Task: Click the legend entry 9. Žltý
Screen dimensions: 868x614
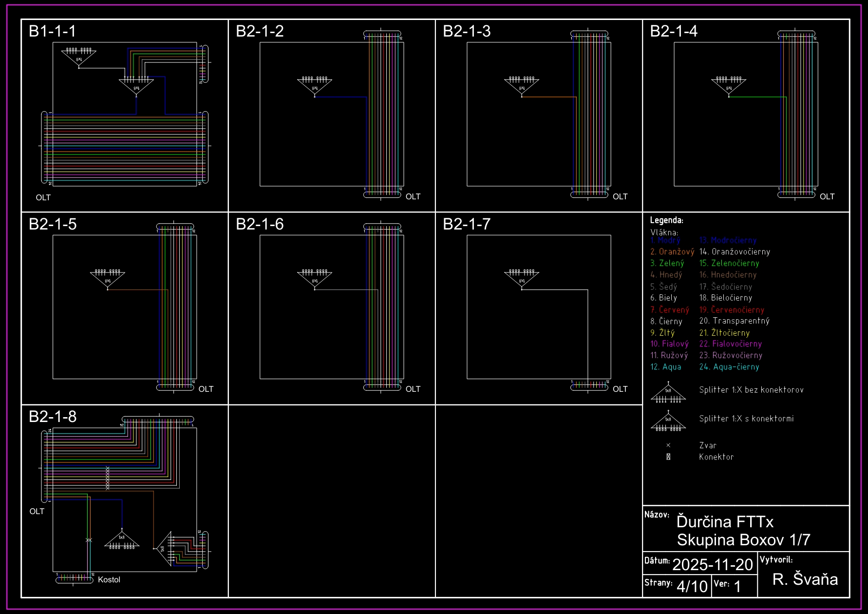Action: [662, 333]
